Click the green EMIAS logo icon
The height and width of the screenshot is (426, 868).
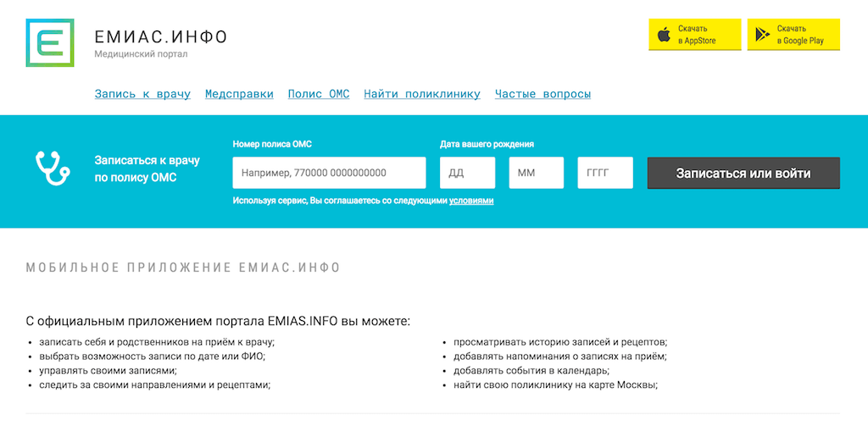50,42
